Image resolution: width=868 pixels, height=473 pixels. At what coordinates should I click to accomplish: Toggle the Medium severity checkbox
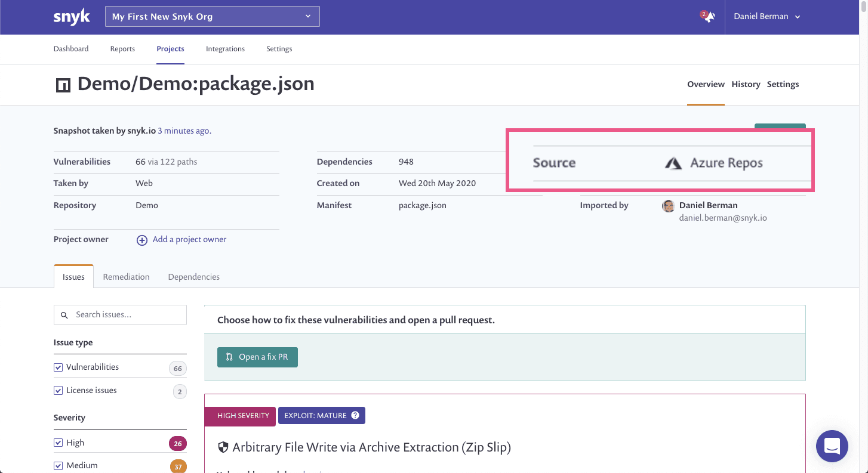[x=58, y=465]
